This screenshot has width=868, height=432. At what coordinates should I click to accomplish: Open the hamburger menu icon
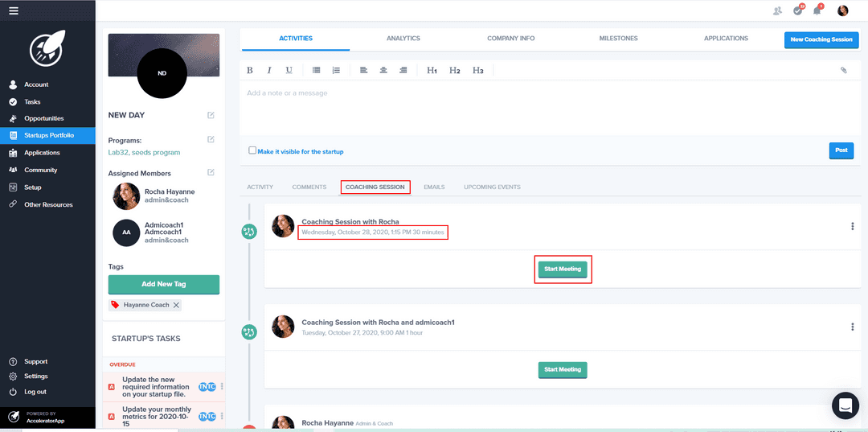(x=14, y=10)
